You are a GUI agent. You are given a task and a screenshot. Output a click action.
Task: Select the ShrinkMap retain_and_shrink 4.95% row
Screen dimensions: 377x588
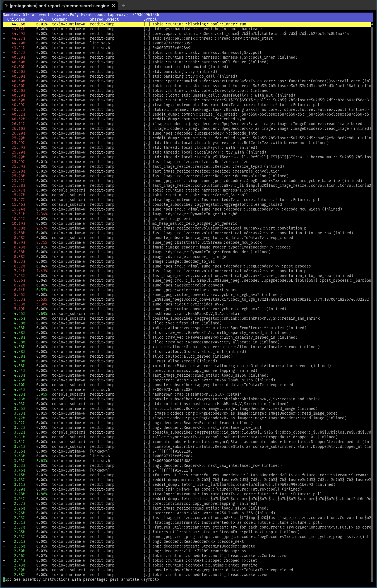coord(187,318)
